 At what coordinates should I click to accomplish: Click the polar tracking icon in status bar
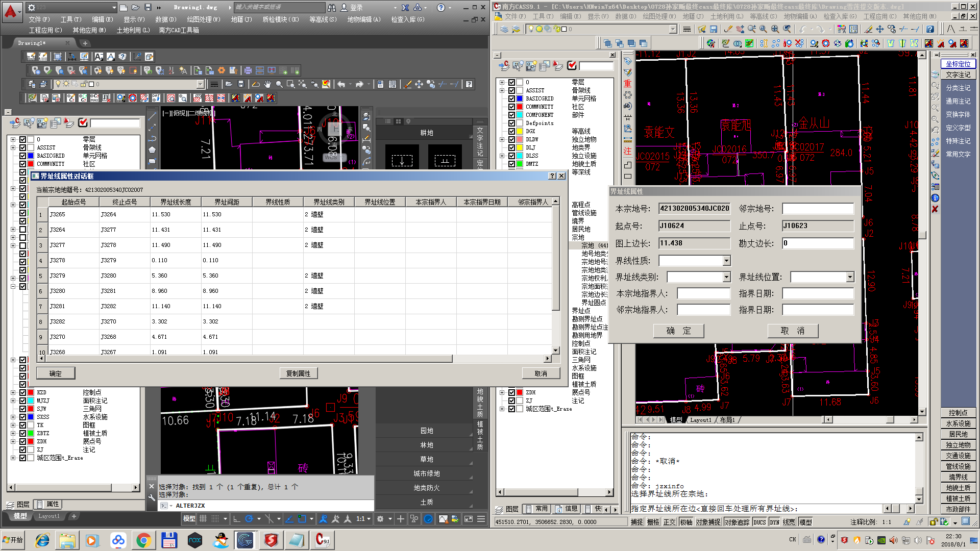tap(249, 519)
